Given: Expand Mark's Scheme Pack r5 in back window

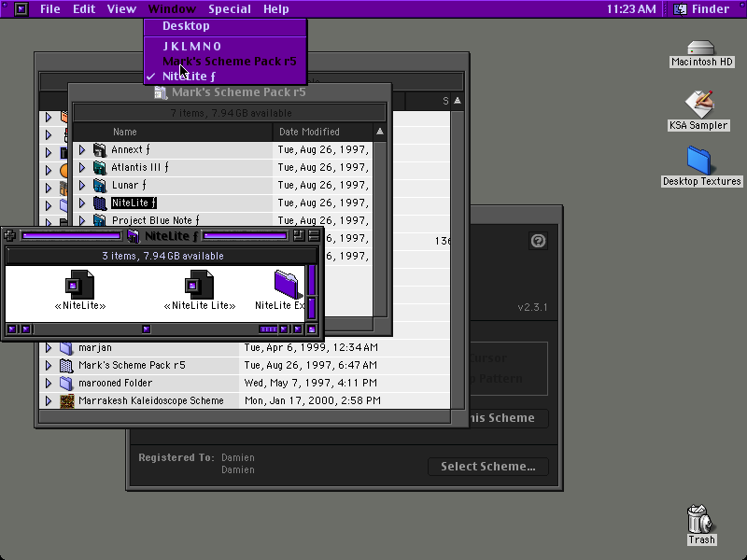Looking at the screenshot, I should coord(49,365).
